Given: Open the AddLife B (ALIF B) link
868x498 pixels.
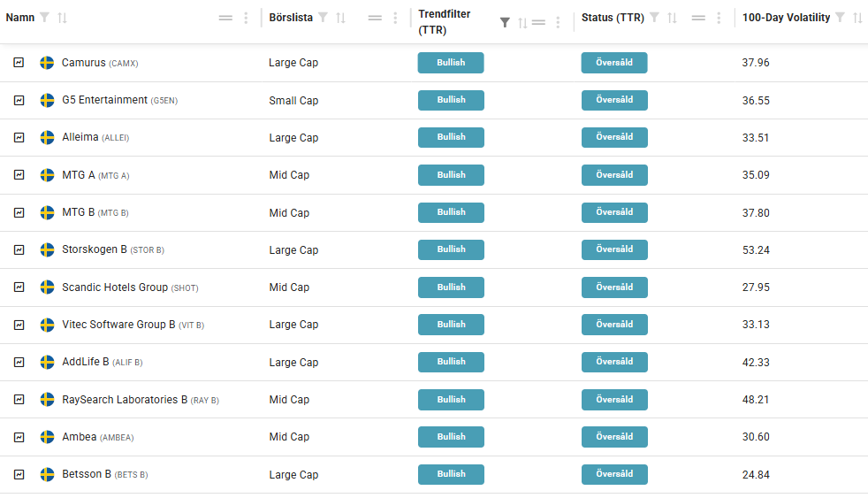Looking at the screenshot, I should pyautogui.click(x=103, y=363).
